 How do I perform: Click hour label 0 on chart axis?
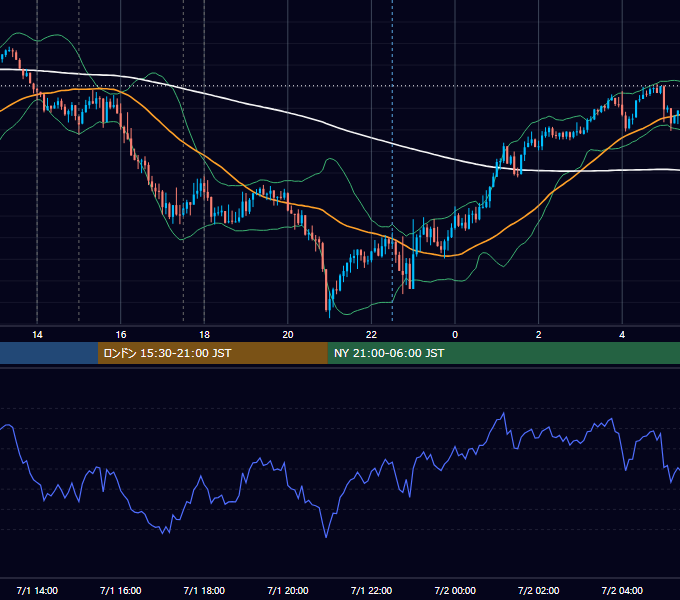455,335
